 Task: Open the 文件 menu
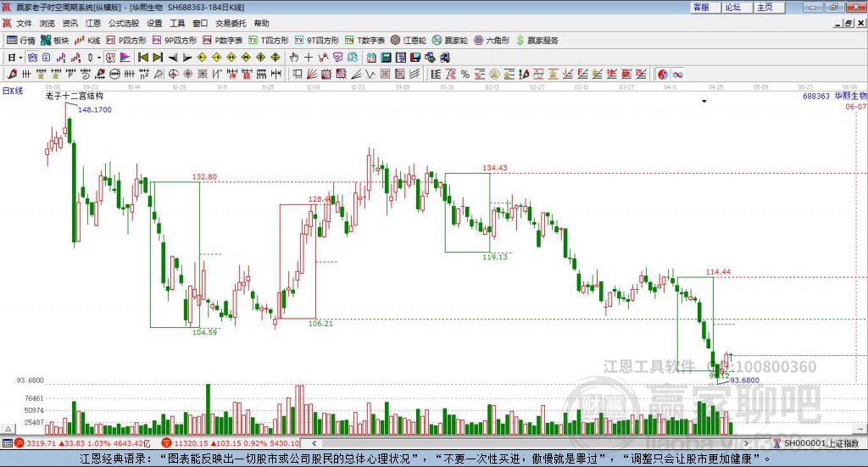tap(24, 23)
